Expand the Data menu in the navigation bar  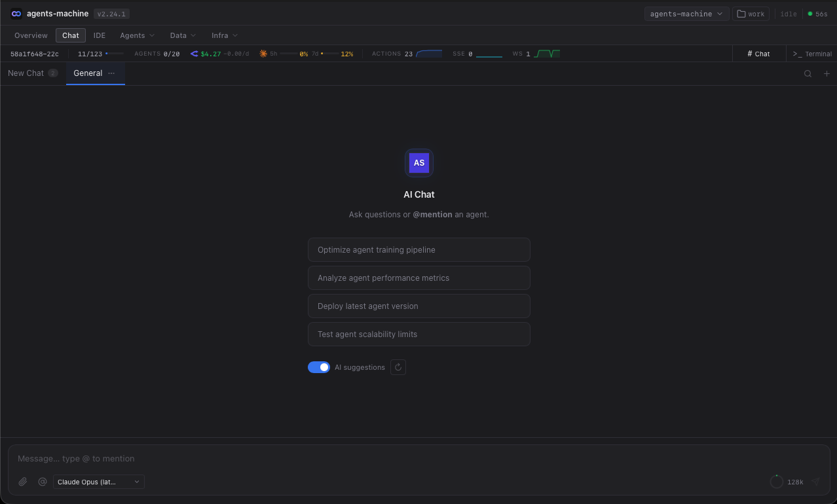[x=182, y=35]
